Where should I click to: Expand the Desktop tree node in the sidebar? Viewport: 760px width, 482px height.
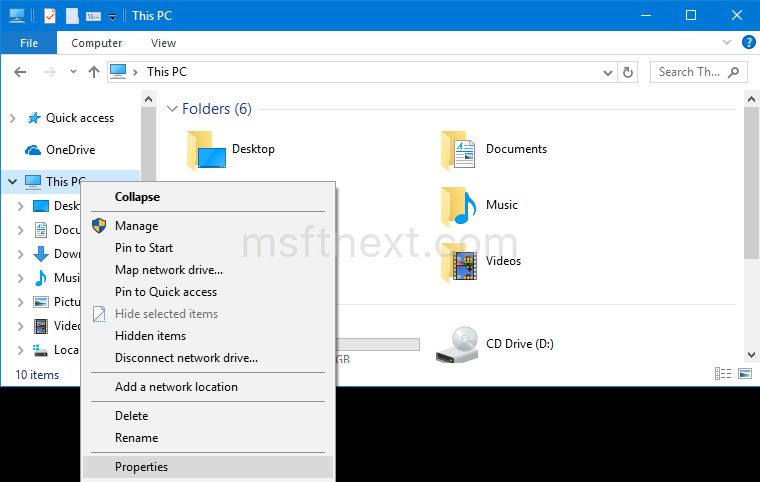(x=20, y=206)
